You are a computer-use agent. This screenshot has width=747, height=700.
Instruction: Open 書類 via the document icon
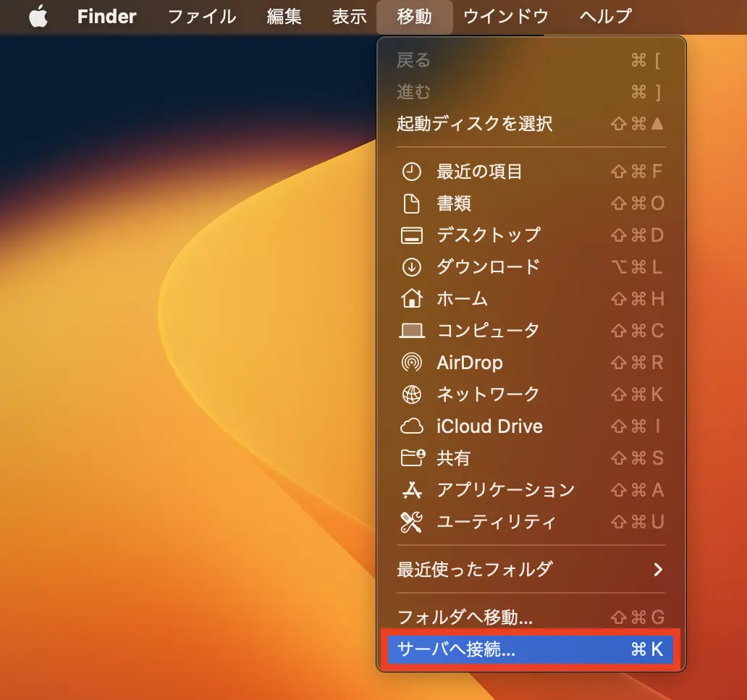[x=412, y=203]
